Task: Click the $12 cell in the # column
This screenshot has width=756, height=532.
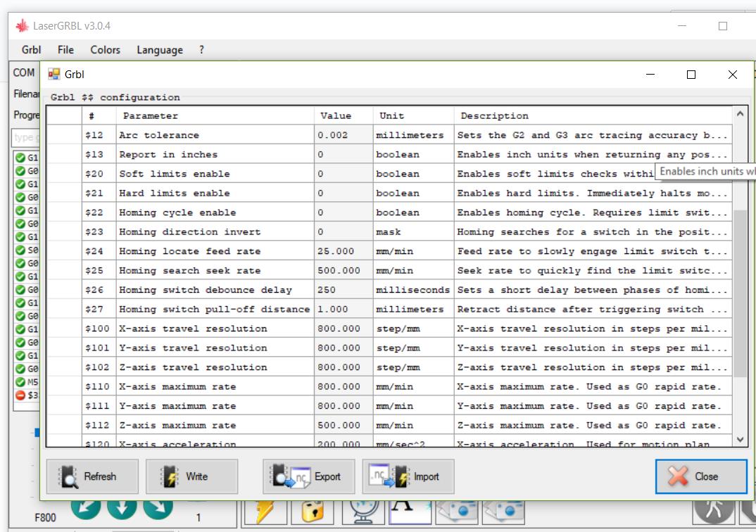Action: coord(99,135)
